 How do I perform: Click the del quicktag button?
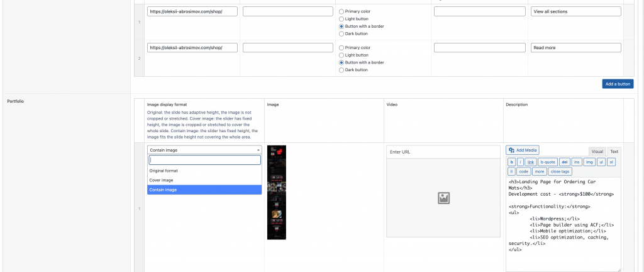[x=564, y=162]
